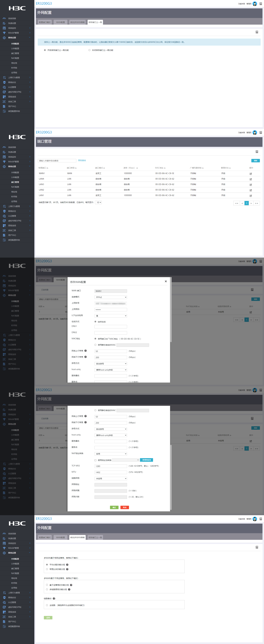Open the per-page count dropdown showing 10
This screenshot has height=644, width=264.
pyautogui.click(x=98, y=202)
